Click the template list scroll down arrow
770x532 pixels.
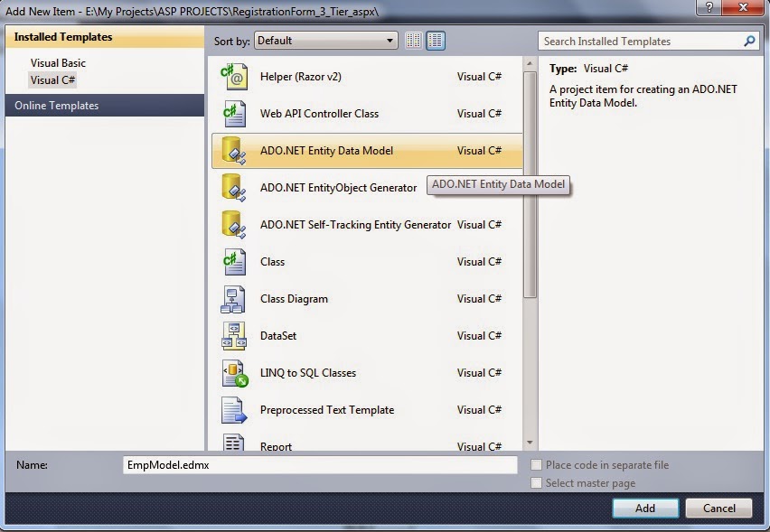[x=530, y=443]
